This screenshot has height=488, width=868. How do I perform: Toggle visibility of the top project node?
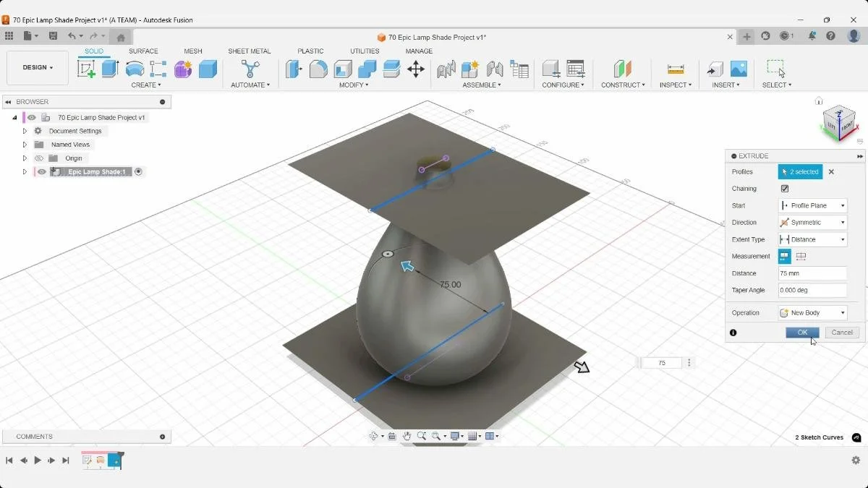point(32,117)
